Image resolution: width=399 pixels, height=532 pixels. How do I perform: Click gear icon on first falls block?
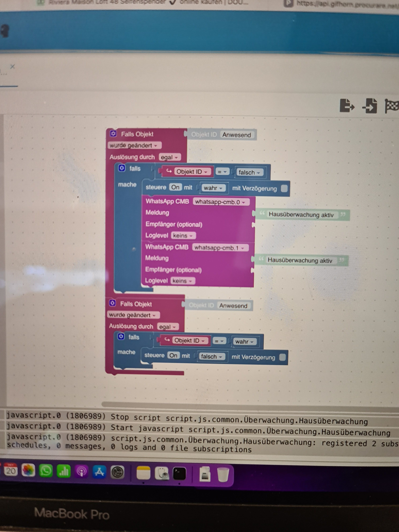click(122, 168)
